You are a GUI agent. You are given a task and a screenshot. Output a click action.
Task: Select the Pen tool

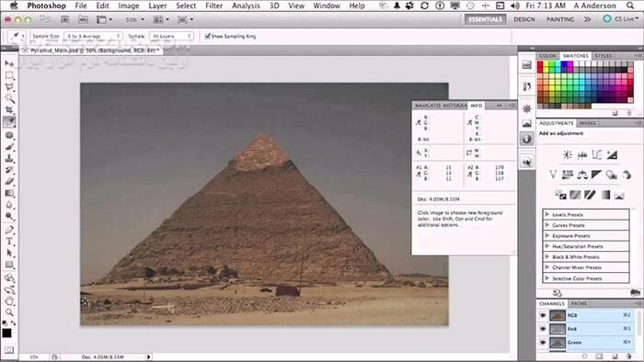pos(9,230)
